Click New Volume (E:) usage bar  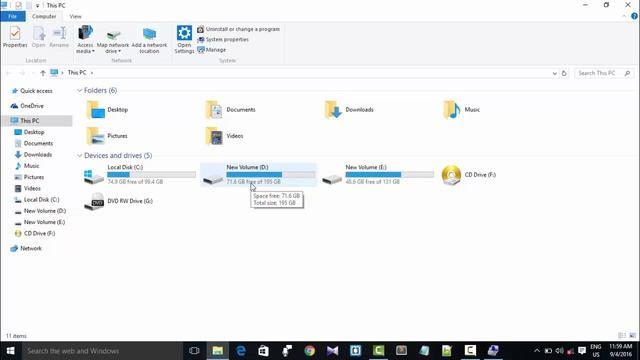pos(389,175)
